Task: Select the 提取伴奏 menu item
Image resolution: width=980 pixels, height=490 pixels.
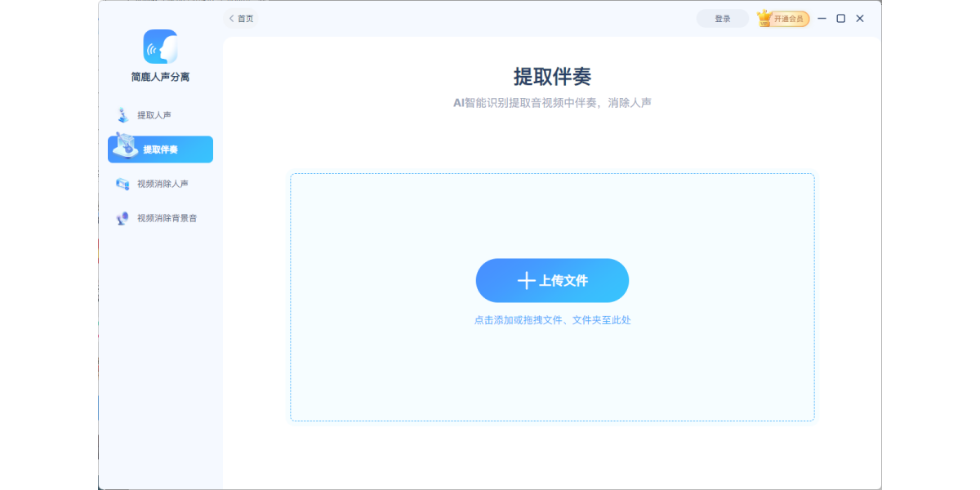Action: [x=160, y=149]
